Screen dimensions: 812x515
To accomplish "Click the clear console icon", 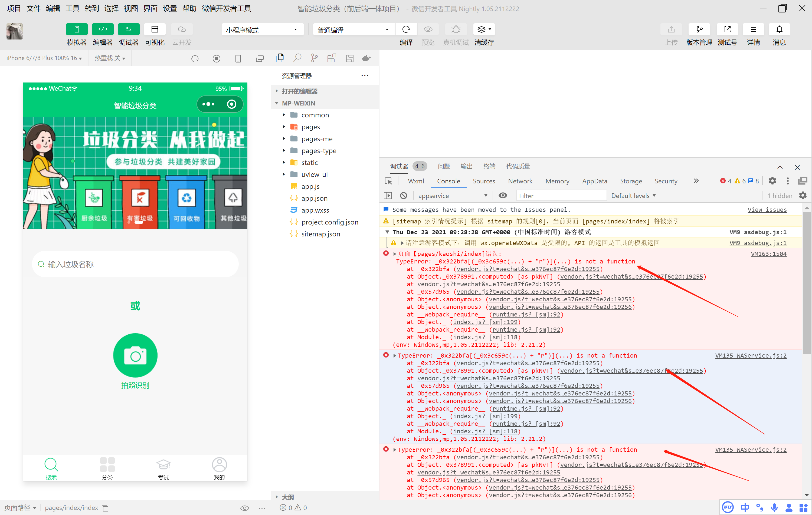I will 404,196.
